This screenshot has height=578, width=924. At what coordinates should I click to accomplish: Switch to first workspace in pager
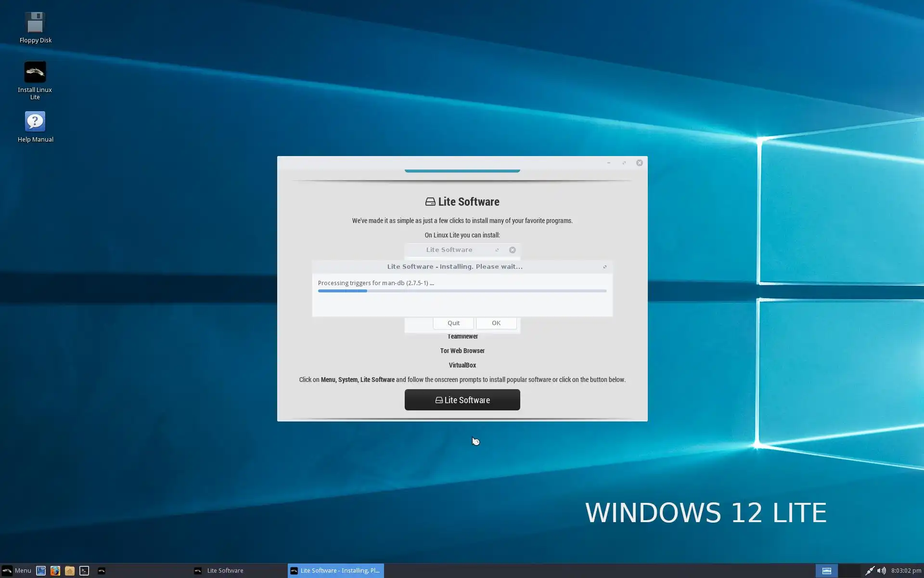(826, 571)
